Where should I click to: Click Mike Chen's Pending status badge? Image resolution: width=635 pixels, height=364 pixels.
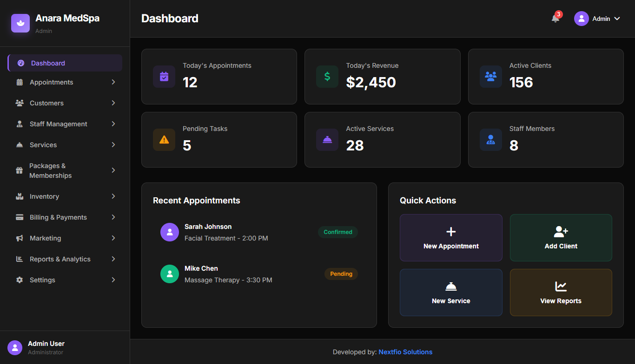341,274
